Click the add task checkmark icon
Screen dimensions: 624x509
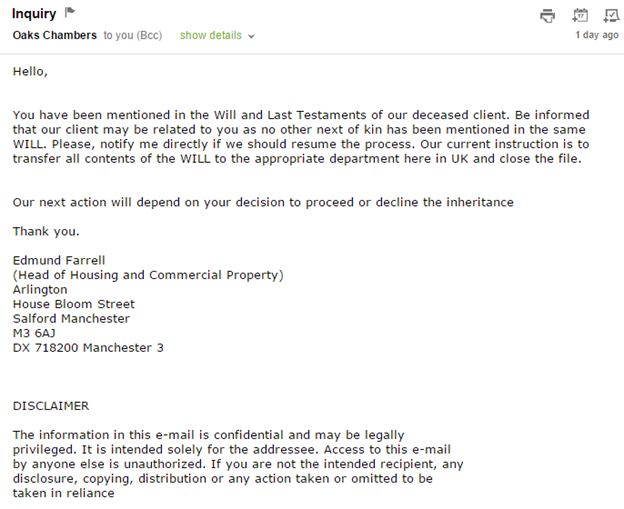pos(611,16)
